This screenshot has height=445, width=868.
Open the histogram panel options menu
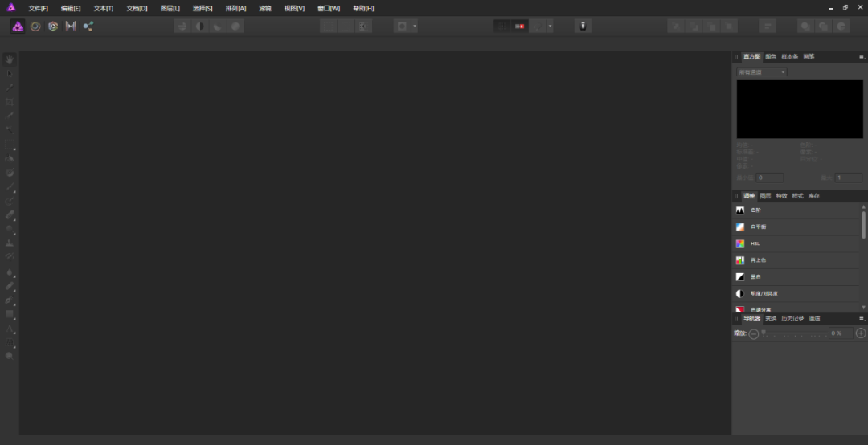[862, 57]
